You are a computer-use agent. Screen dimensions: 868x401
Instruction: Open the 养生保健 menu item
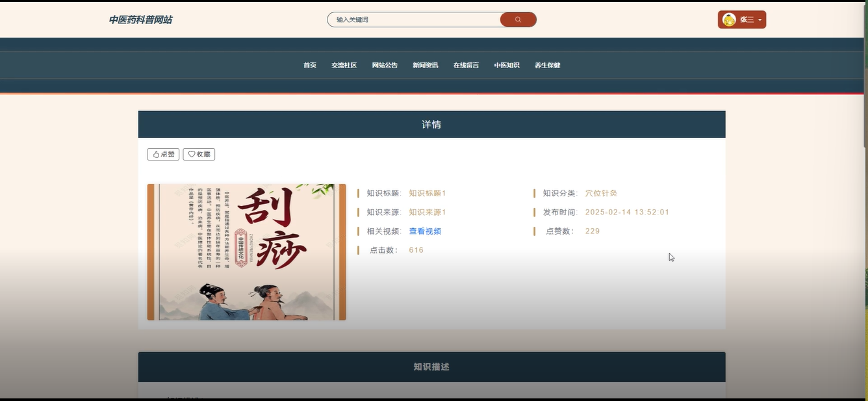point(547,65)
